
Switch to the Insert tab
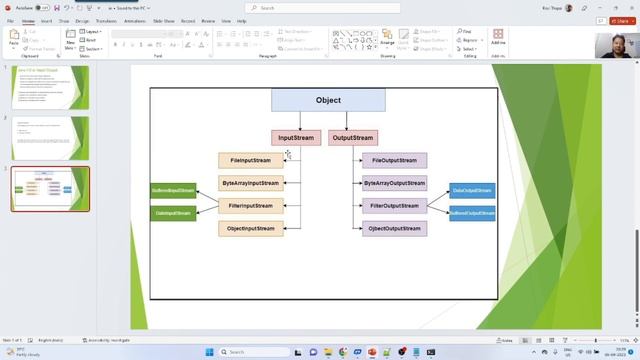[47, 21]
